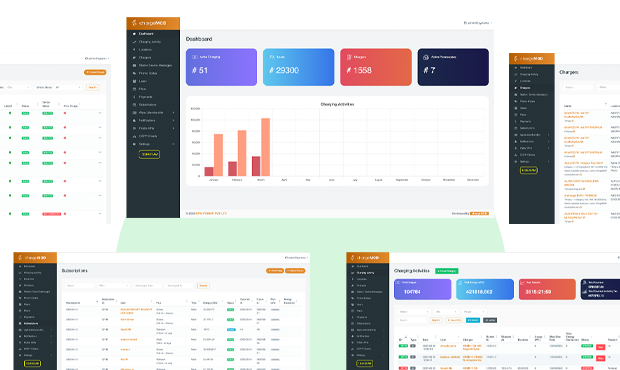Expand Settings in the Chargers window sidebar
Image resolution: width=620 pixels, height=370 pixels.
point(548,162)
